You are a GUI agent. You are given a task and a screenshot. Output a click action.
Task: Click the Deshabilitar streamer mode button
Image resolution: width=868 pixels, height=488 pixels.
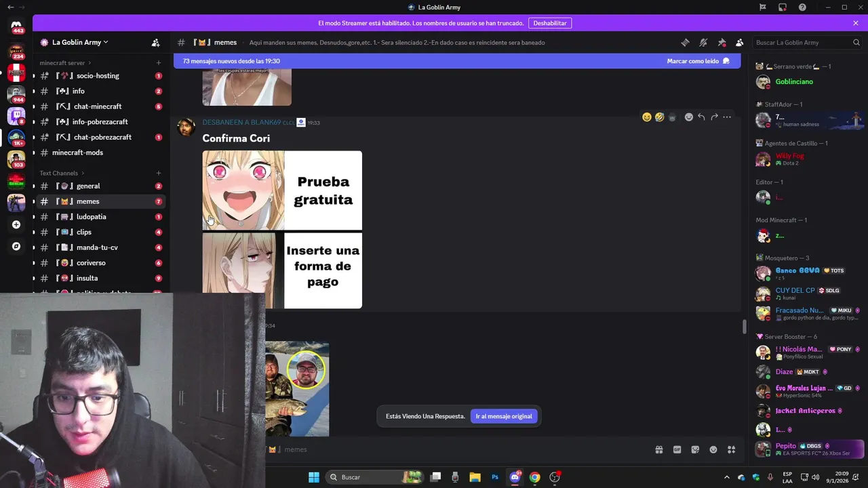click(550, 23)
